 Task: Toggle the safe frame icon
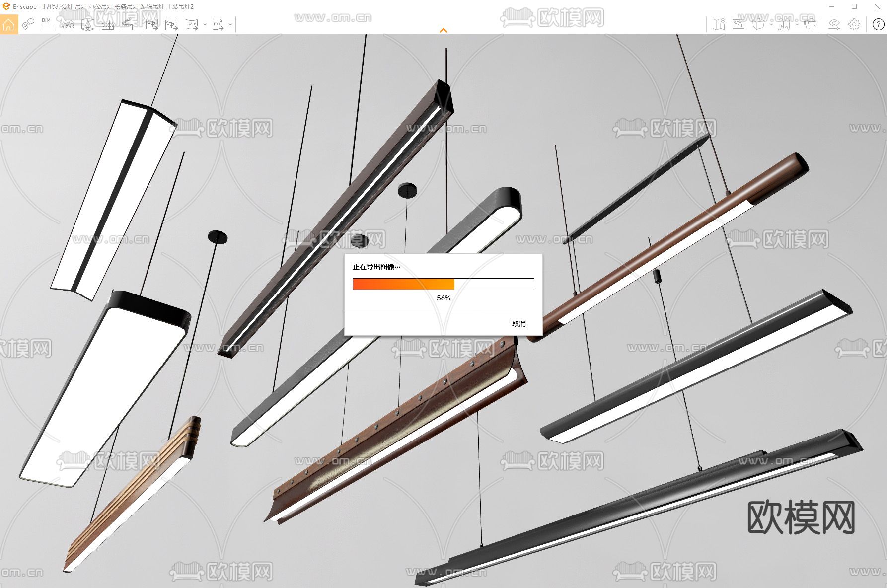coord(739,24)
